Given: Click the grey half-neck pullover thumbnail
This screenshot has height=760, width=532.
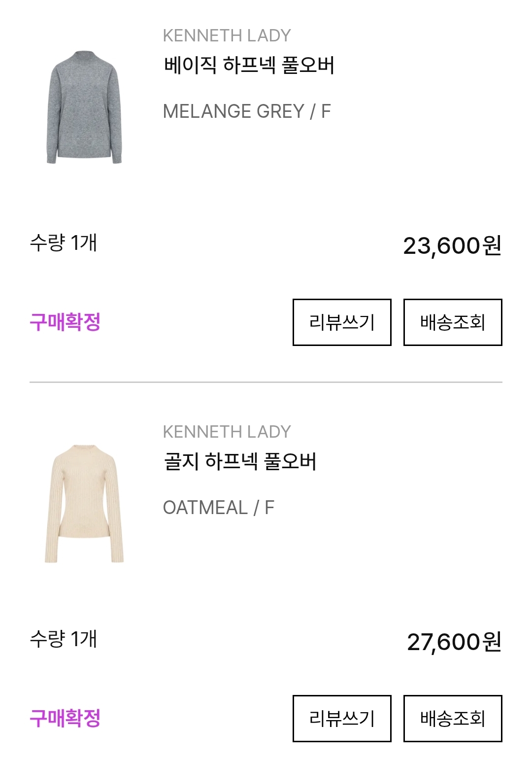Looking at the screenshot, I should [84, 107].
